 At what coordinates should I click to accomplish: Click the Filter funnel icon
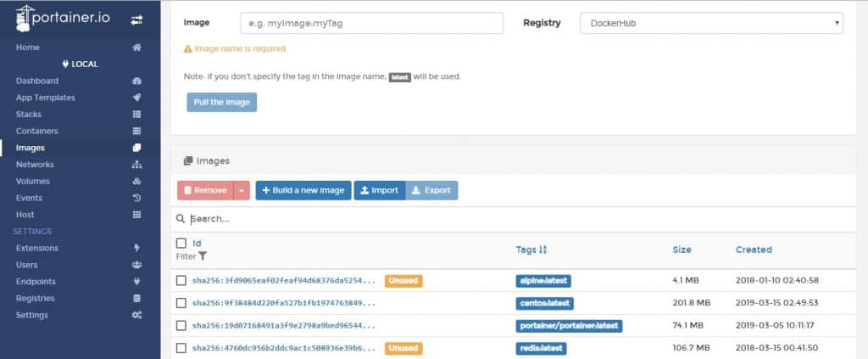click(x=203, y=256)
